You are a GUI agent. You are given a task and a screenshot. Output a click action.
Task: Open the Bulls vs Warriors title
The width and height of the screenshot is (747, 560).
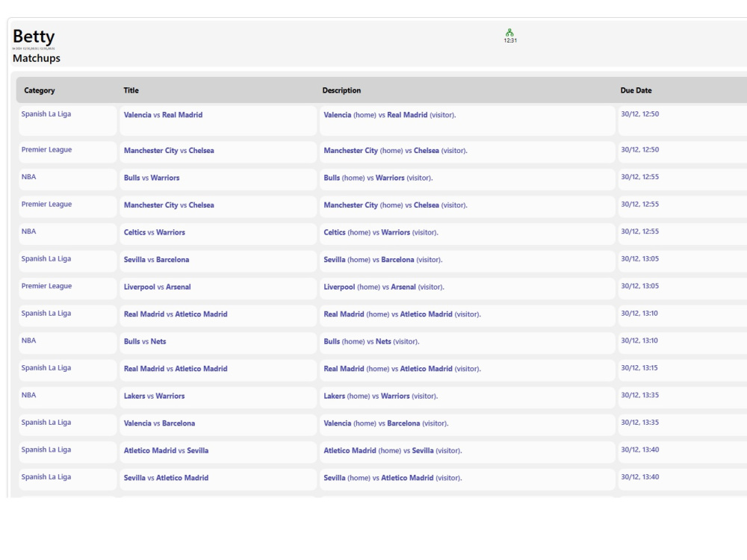[152, 178]
